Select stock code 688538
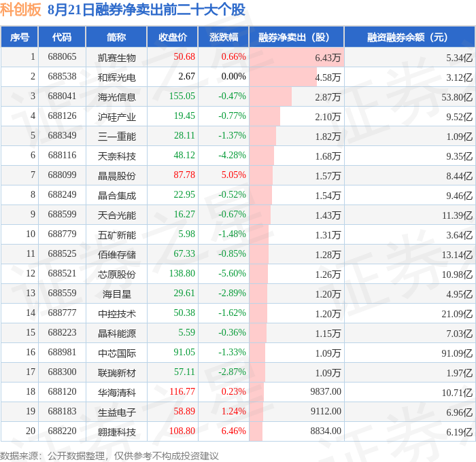The width and height of the screenshot is (476, 462). (62, 76)
